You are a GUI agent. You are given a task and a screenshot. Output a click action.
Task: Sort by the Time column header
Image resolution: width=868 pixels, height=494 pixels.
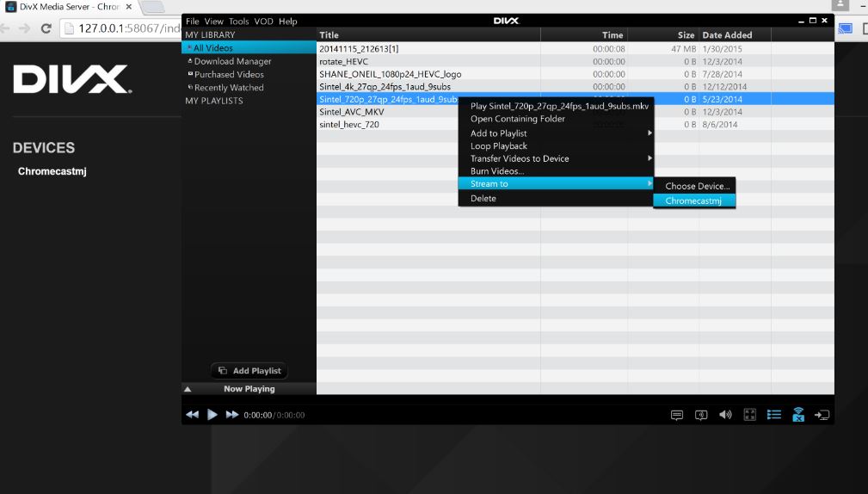[584, 34]
